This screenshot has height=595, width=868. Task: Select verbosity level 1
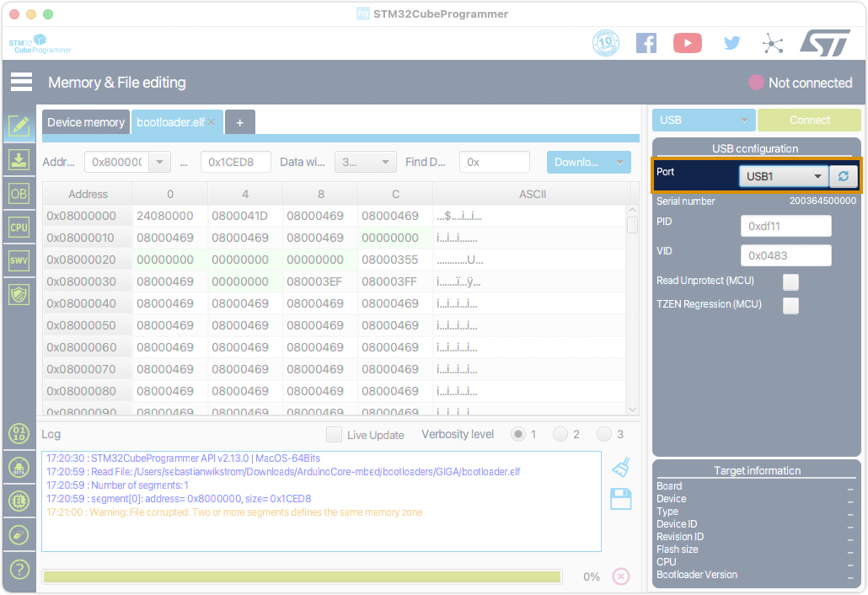click(518, 435)
